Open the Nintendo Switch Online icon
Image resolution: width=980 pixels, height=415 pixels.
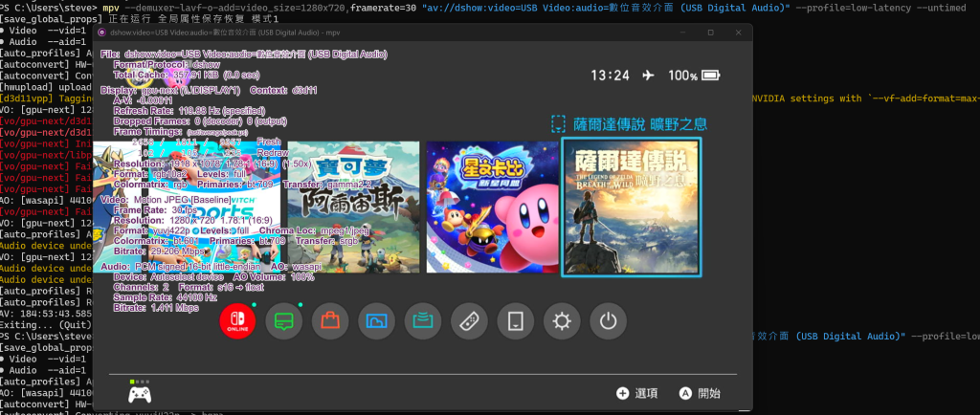(x=237, y=321)
